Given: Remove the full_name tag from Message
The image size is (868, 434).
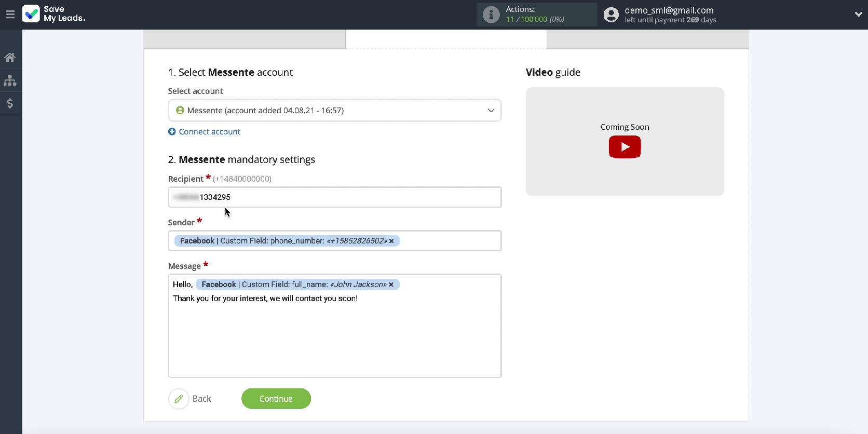Looking at the screenshot, I should [391, 284].
